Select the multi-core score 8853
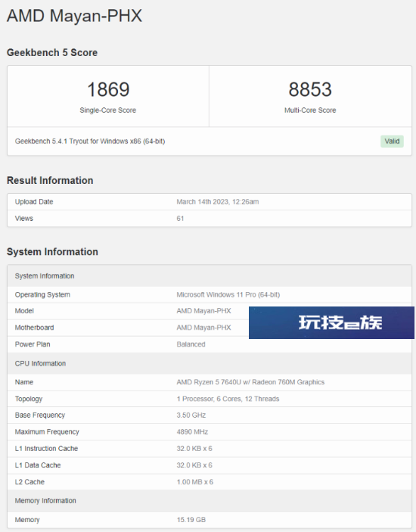The image size is (416, 532). pos(310,89)
